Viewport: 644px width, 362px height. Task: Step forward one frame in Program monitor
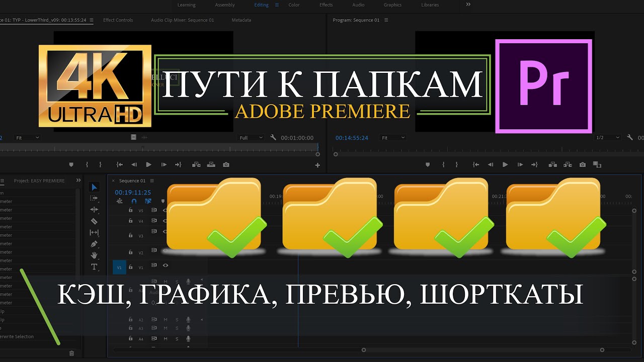pyautogui.click(x=520, y=164)
